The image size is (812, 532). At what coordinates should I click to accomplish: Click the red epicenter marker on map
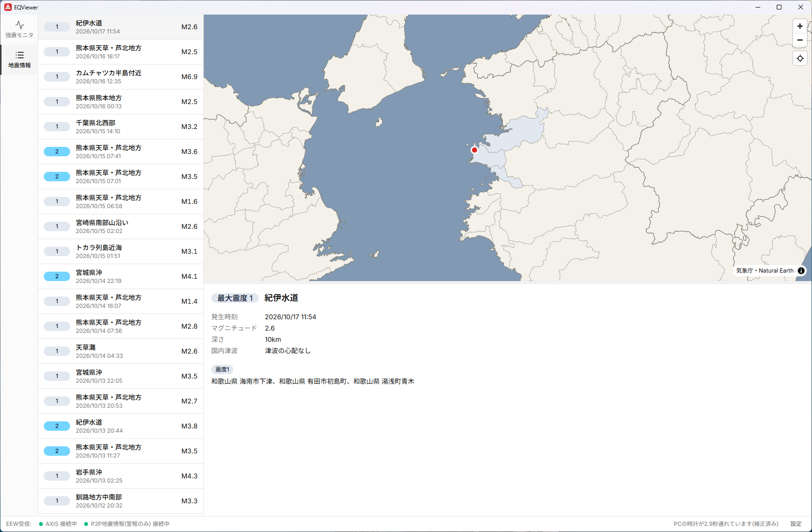[474, 150]
